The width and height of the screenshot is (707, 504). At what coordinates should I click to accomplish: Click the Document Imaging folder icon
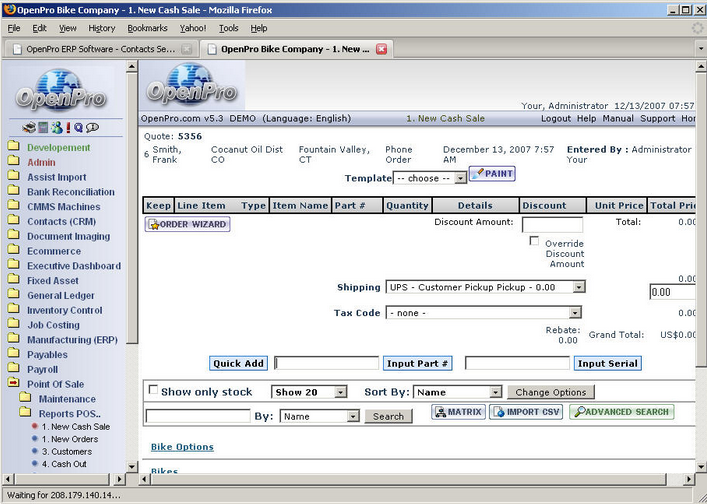14,235
